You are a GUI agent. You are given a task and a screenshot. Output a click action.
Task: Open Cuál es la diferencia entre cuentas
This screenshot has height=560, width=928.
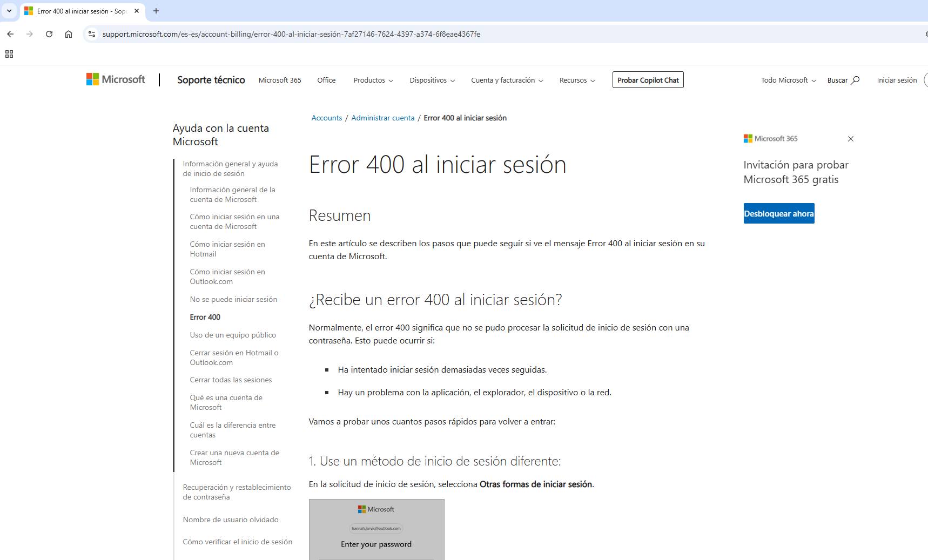click(233, 430)
